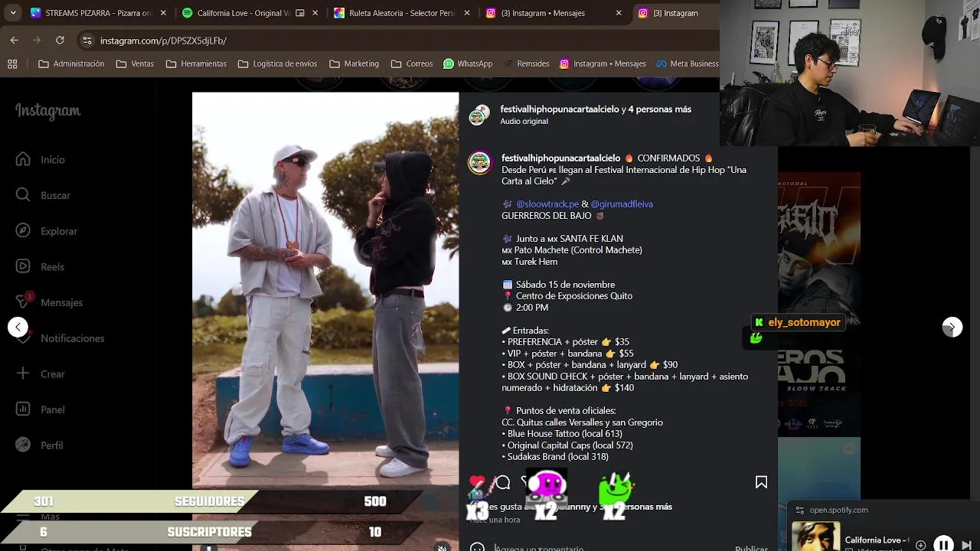980x551 pixels.
Task: Click the browser forward button
Action: (x=37, y=40)
